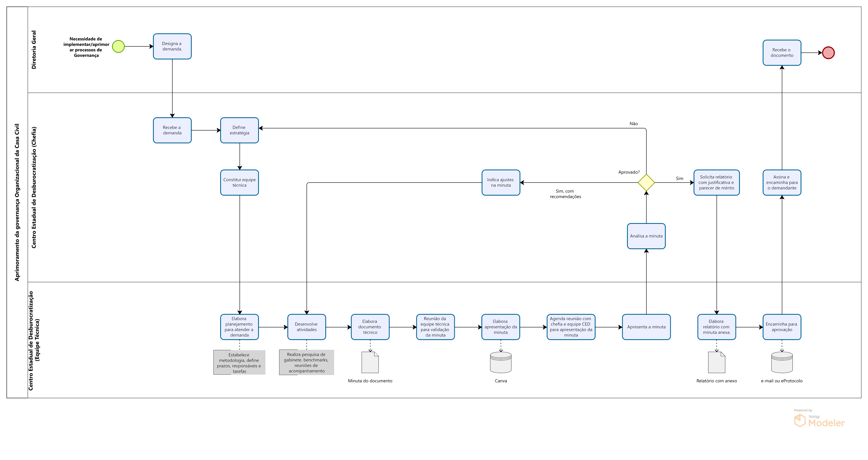The image size is (868, 460).
Task: Click the 'Diretoria Geral' lane header
Action: point(34,50)
